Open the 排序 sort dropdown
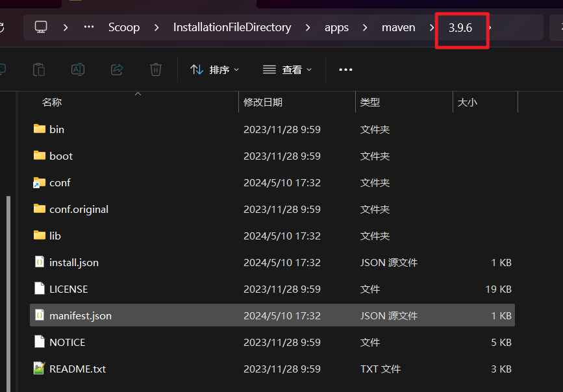The image size is (563, 392). [x=214, y=69]
